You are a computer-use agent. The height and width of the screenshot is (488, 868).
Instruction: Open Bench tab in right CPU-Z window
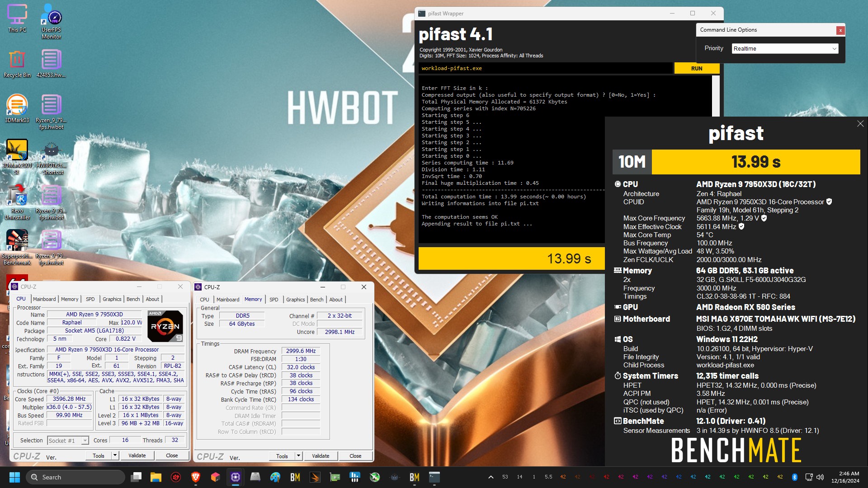click(x=316, y=300)
